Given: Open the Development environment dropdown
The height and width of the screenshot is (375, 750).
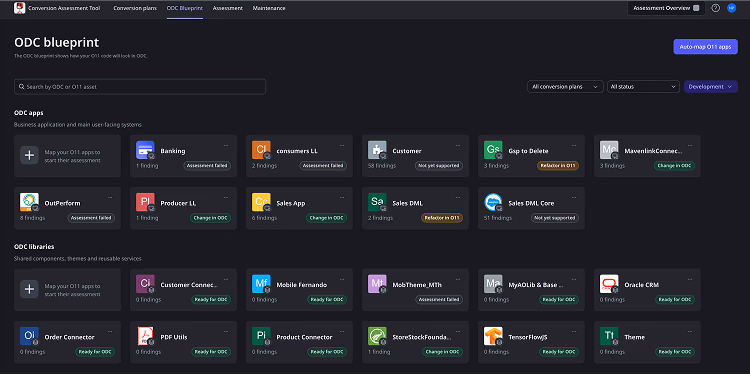Looking at the screenshot, I should pos(710,87).
